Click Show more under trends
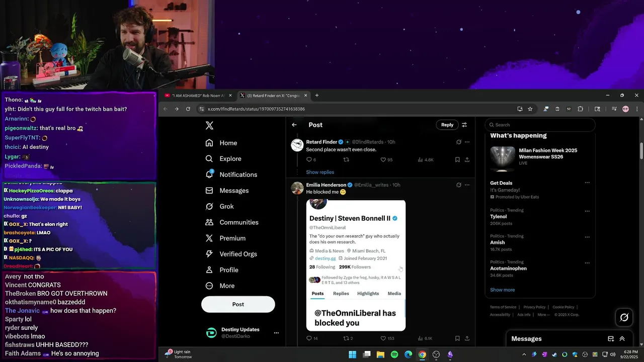 coord(502,290)
